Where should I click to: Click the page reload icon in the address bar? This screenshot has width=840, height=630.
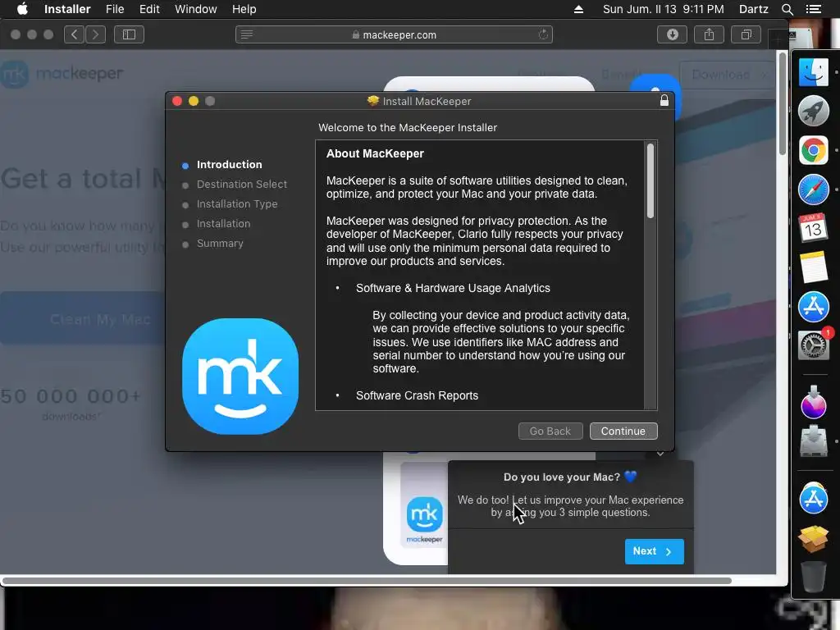pos(543,34)
